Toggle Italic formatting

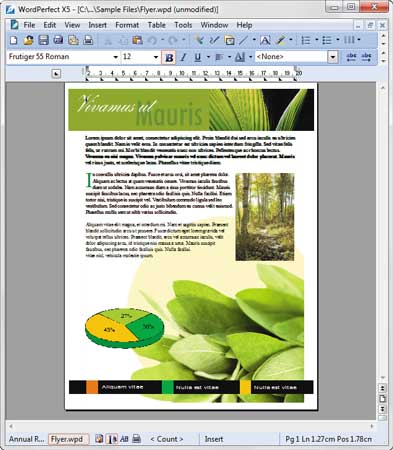[183, 57]
